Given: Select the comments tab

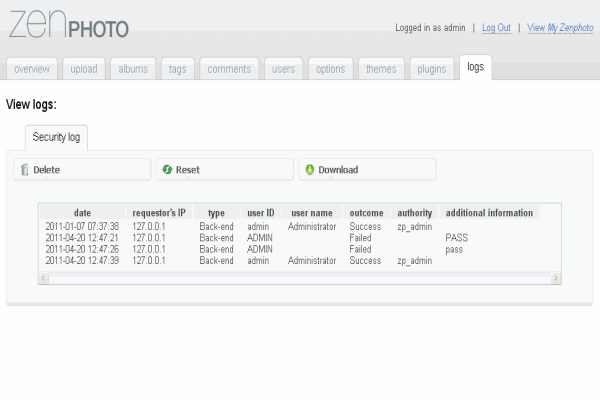Looking at the screenshot, I should pos(229,69).
